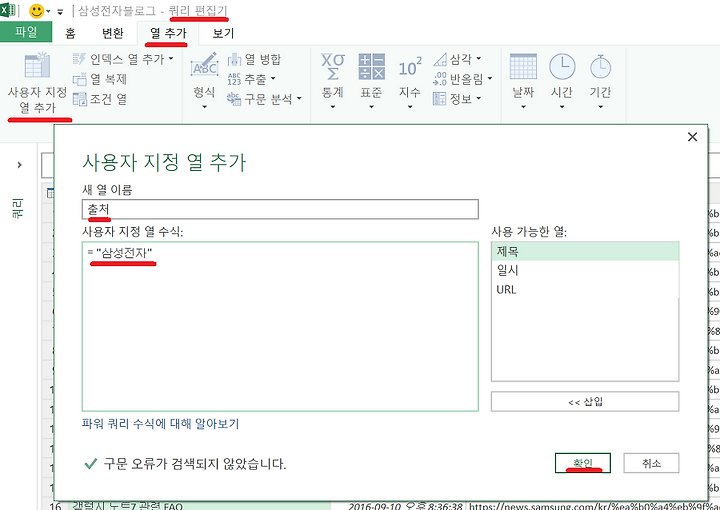Click Merge Columns (열 병합)
This screenshot has height=510, width=720.
(x=254, y=59)
